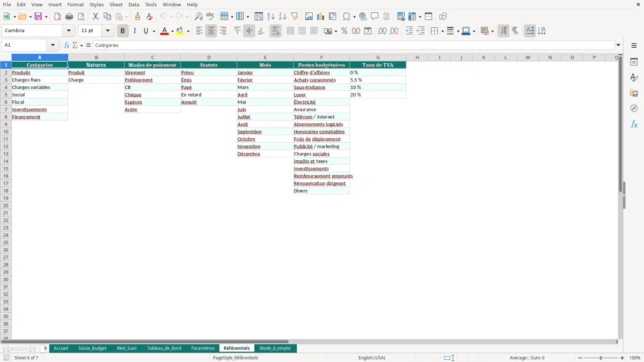The height and width of the screenshot is (362, 644).
Task: Click the Sort icon
Action: [259, 17]
